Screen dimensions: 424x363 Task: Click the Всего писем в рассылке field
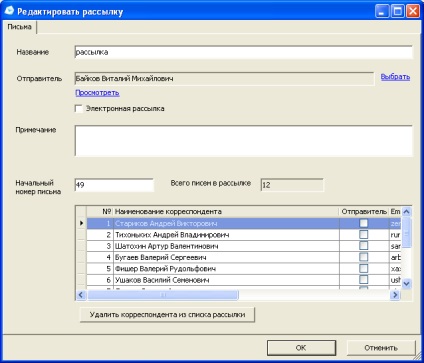point(292,185)
